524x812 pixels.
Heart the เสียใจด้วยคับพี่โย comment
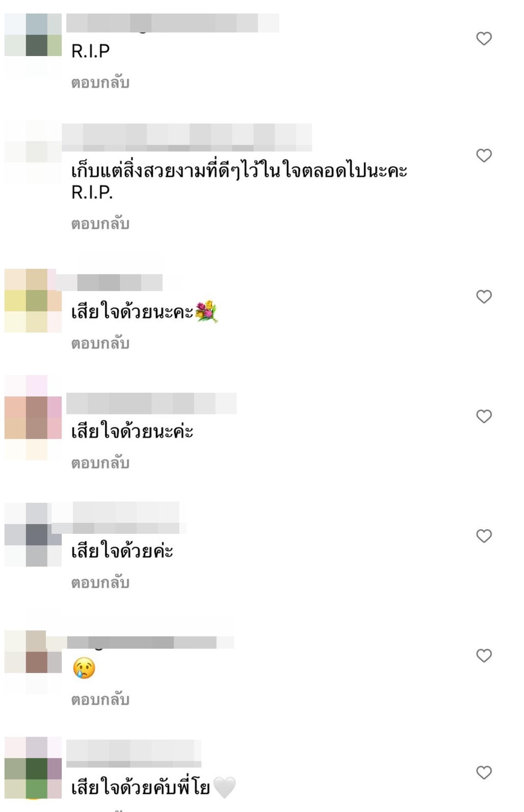484,772
